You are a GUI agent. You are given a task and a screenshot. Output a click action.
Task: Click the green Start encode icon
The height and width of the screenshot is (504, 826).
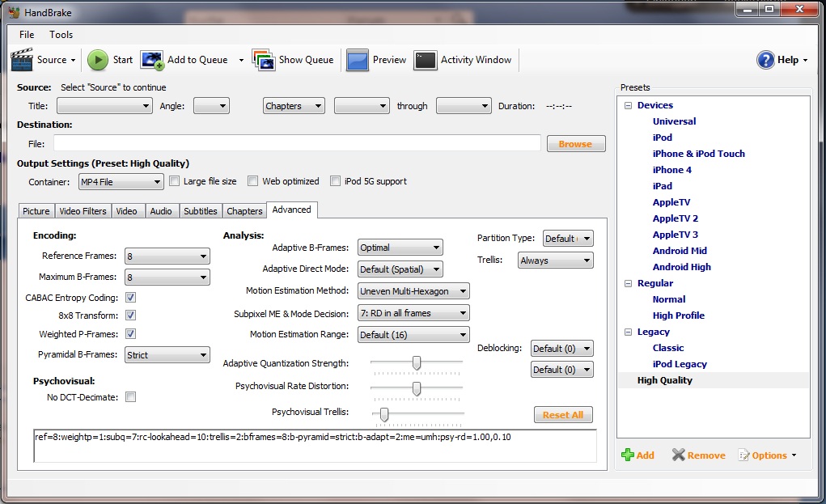pos(97,60)
